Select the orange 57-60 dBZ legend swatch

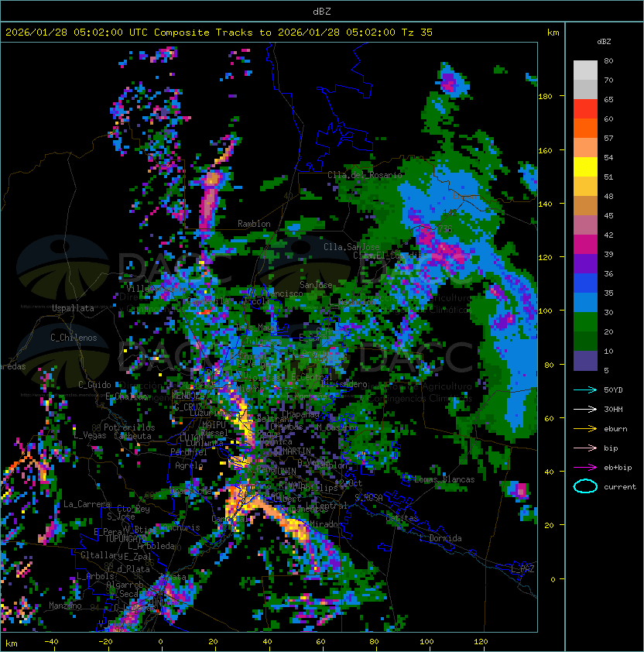pos(585,128)
